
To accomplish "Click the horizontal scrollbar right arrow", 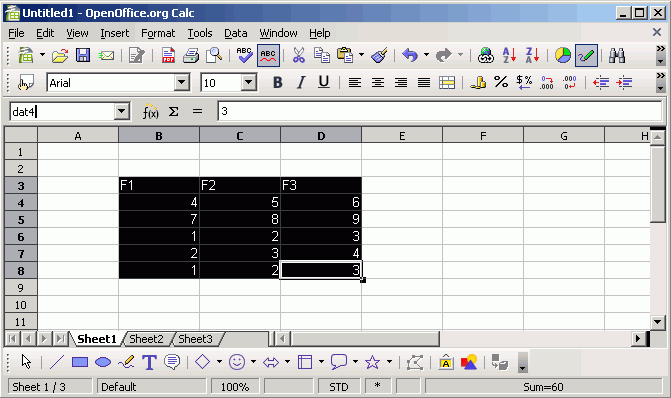I will click(638, 339).
